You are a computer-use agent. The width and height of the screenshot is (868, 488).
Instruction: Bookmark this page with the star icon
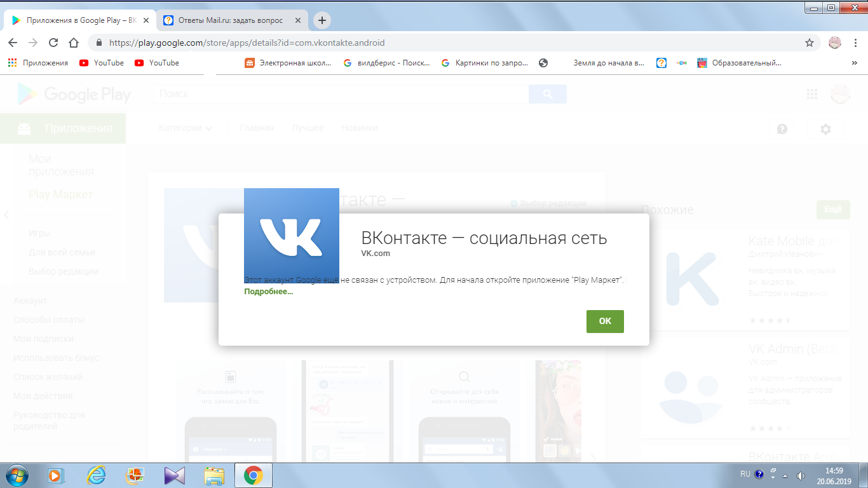(x=810, y=43)
